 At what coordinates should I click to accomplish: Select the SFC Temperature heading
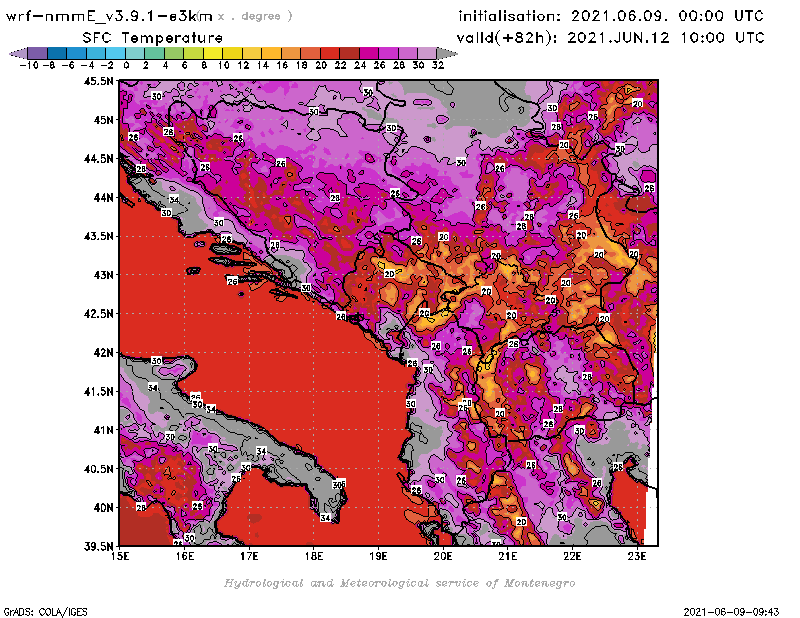coord(153,38)
